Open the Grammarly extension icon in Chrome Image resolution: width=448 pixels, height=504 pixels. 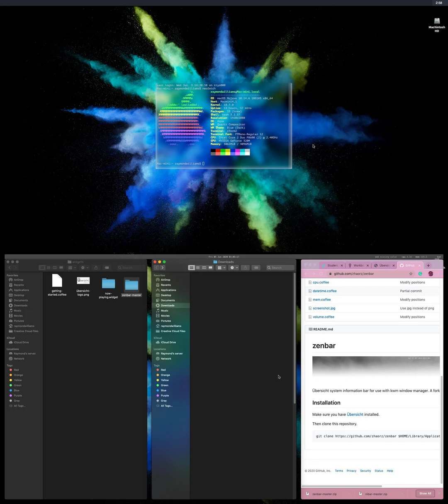coord(420,274)
